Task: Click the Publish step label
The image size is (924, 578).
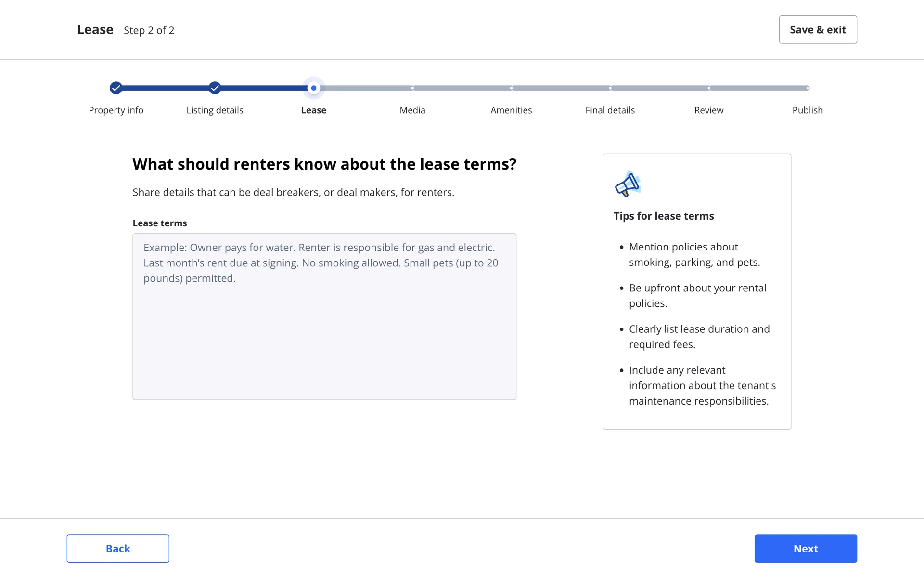Action: (808, 110)
